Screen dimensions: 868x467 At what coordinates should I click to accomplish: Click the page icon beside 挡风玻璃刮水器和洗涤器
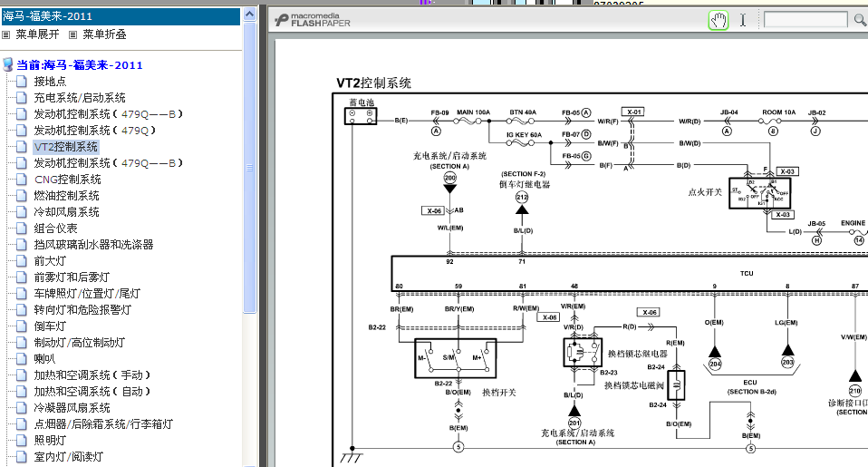(22, 245)
